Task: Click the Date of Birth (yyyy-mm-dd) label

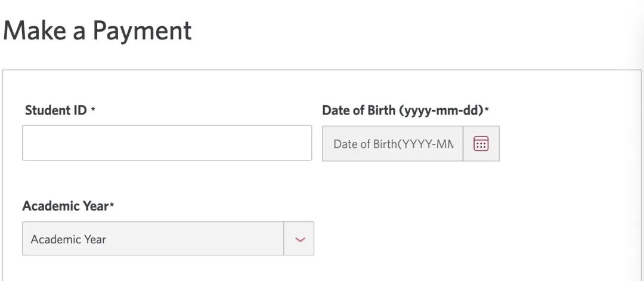Action: (x=402, y=110)
